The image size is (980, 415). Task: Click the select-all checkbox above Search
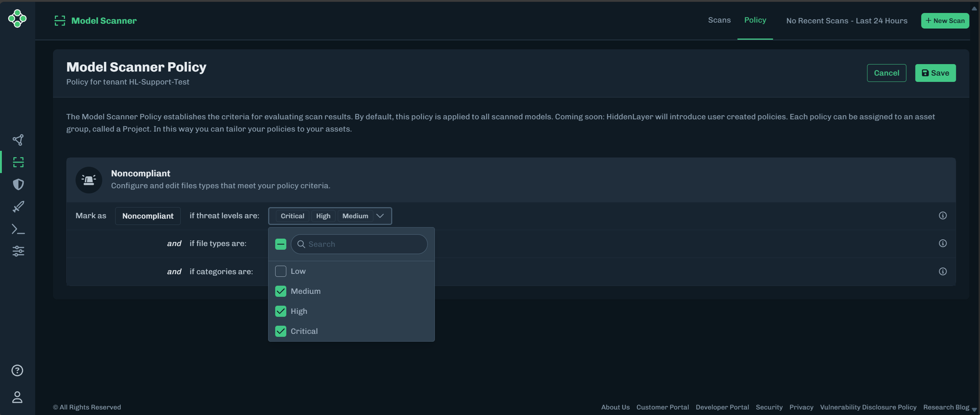281,244
